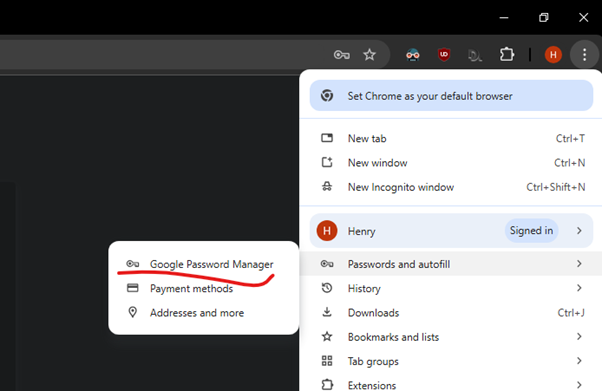Click the puzzle icon beside Extensions menu row
The image size is (602, 391).
[327, 384]
